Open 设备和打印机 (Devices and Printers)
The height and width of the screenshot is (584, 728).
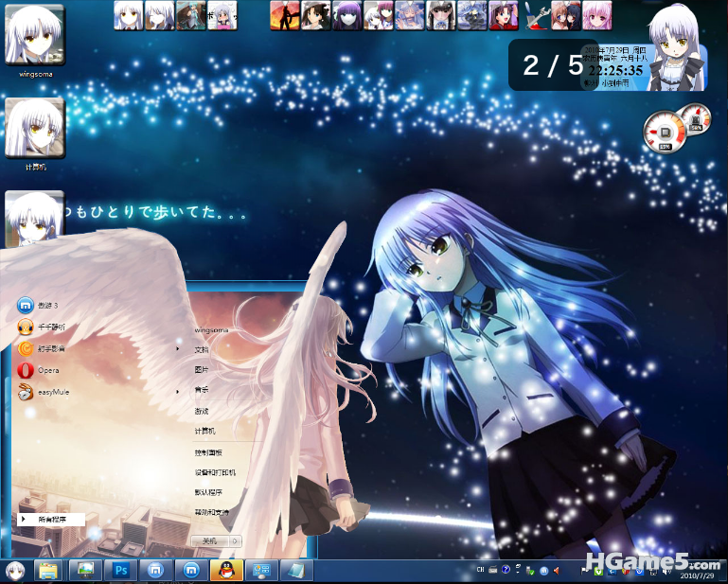(x=215, y=472)
